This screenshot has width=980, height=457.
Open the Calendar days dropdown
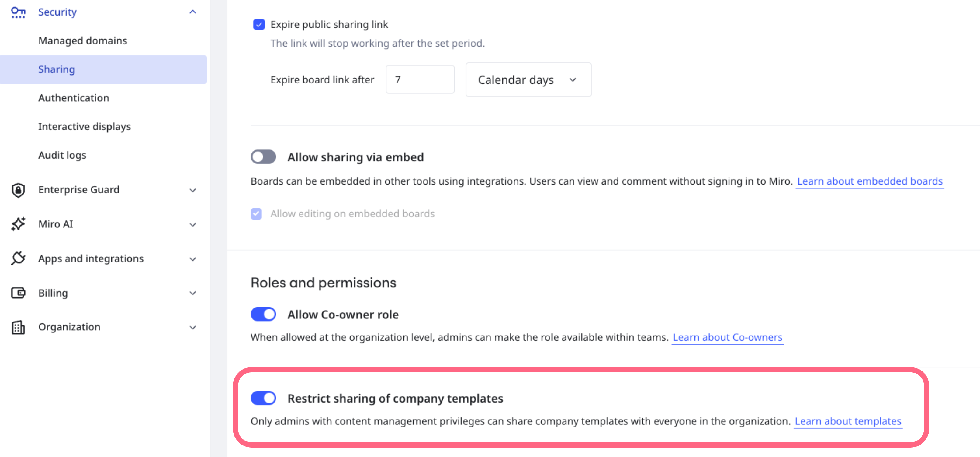[528, 79]
